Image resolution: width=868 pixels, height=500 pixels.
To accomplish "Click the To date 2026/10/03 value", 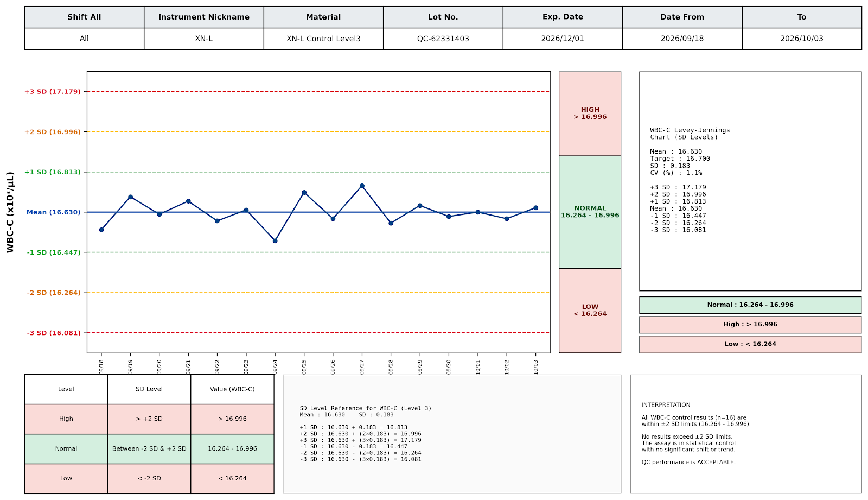I will coord(802,39).
